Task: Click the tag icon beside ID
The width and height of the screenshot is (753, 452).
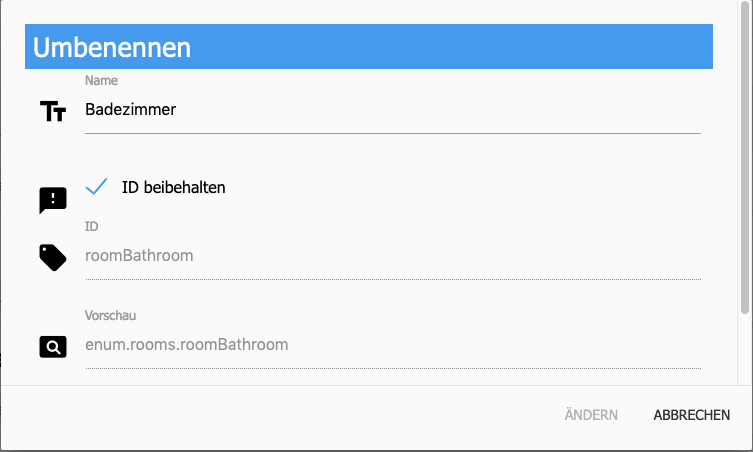Action: 53,258
